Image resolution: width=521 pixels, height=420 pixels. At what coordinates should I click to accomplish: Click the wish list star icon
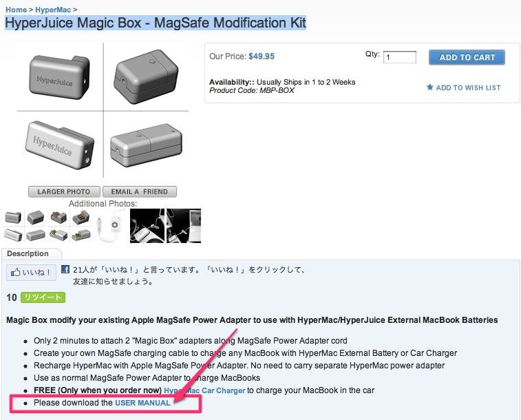tap(429, 87)
